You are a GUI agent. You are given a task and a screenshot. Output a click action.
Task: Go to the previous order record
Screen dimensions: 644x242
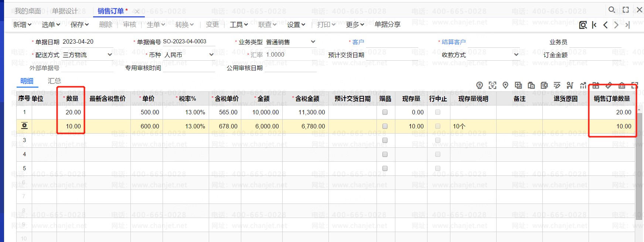tap(605, 25)
